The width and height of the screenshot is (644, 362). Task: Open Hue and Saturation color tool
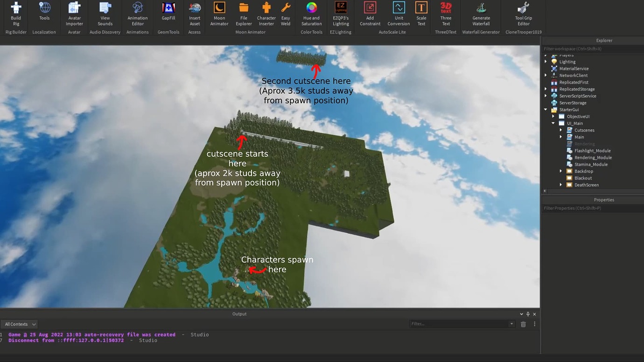tap(311, 14)
